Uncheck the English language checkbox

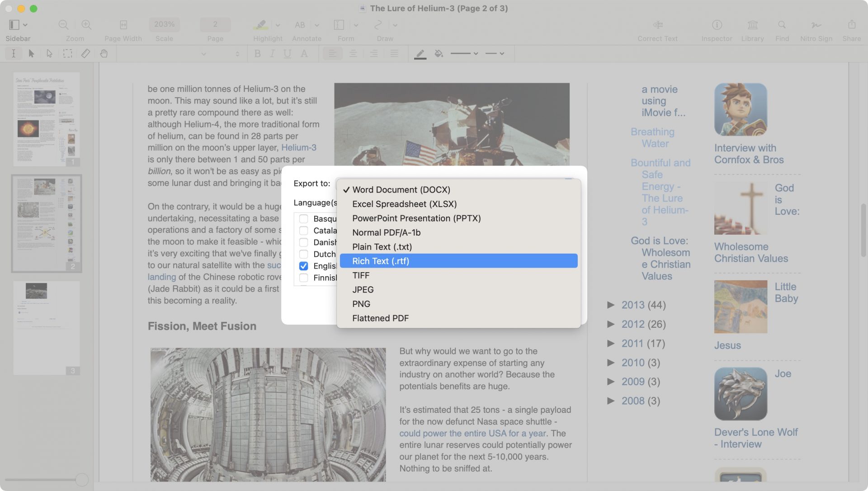(303, 266)
